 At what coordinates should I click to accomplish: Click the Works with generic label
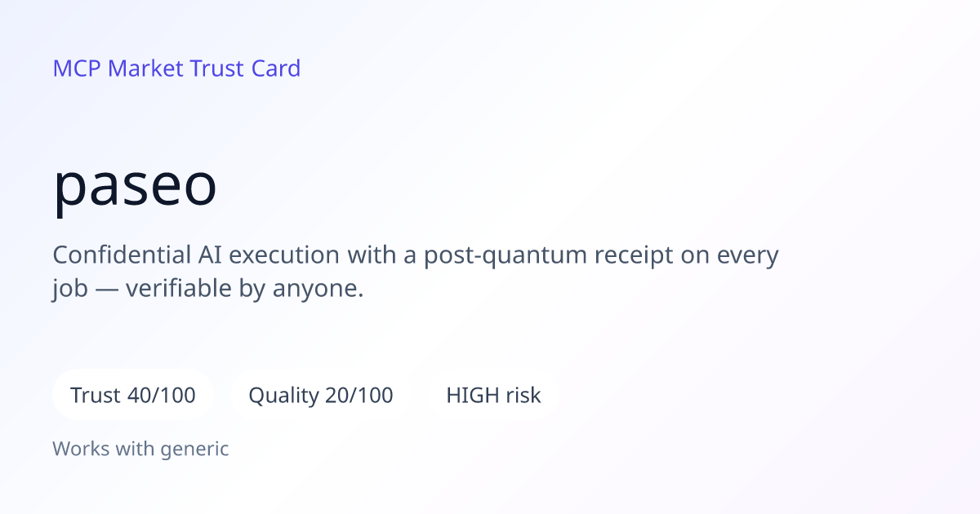coord(140,448)
